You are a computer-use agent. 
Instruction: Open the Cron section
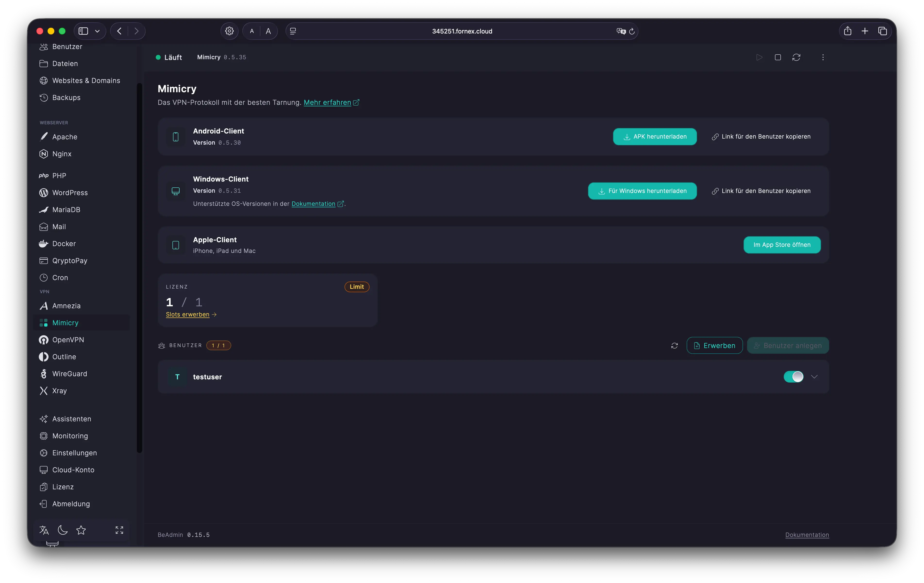(81, 277)
